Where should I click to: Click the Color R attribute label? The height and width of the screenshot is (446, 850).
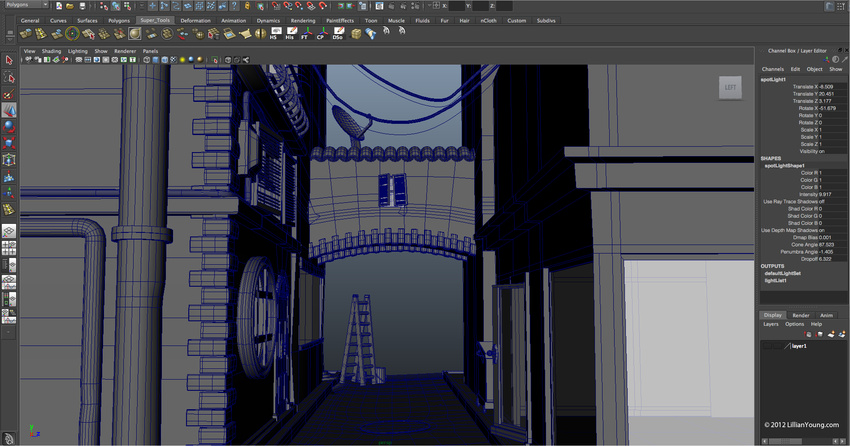coord(808,173)
